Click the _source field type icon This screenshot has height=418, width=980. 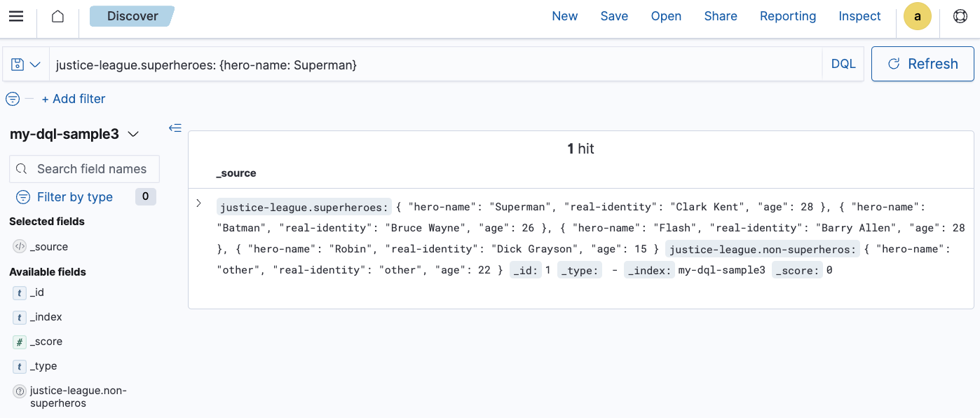point(20,247)
